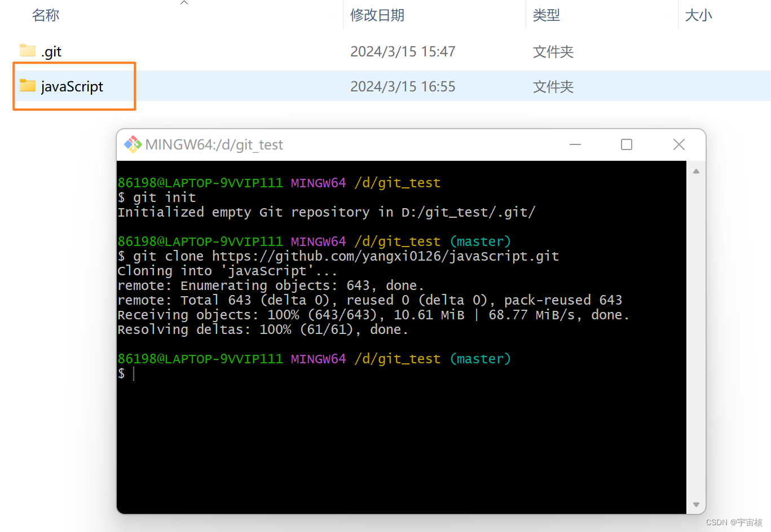Click the Git Bash logo in title bar
This screenshot has width=771, height=532.
pos(133,144)
